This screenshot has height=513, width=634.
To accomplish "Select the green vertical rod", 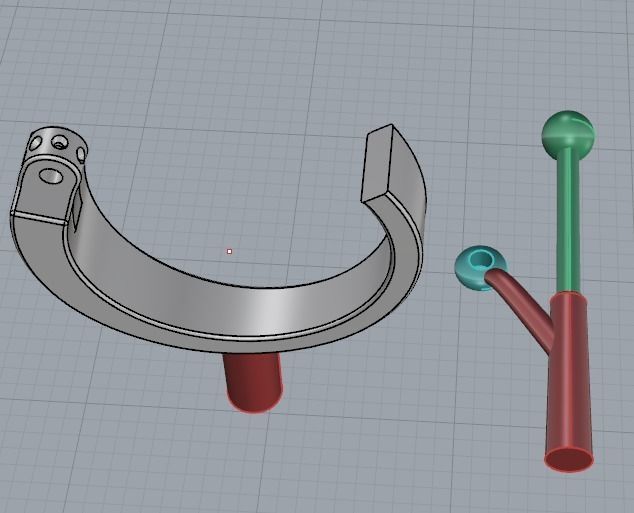I will point(568,220).
